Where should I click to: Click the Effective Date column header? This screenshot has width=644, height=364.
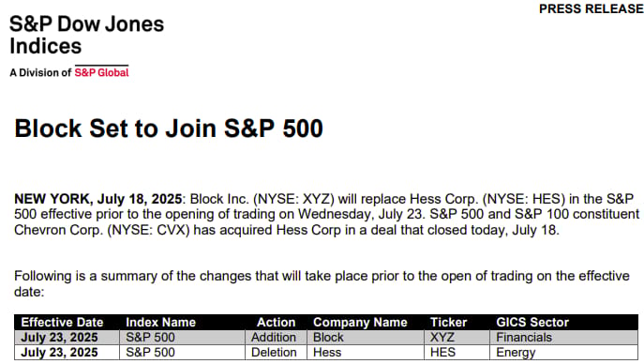pos(62,322)
